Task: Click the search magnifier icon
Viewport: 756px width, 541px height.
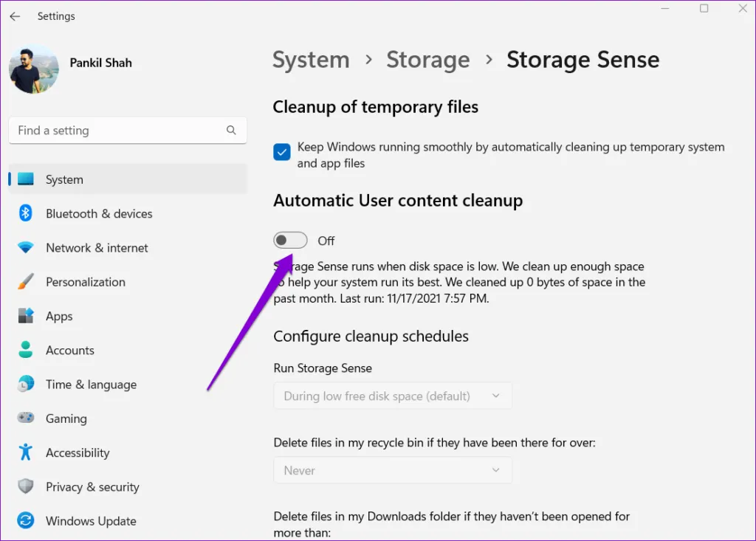Action: pyautogui.click(x=231, y=131)
